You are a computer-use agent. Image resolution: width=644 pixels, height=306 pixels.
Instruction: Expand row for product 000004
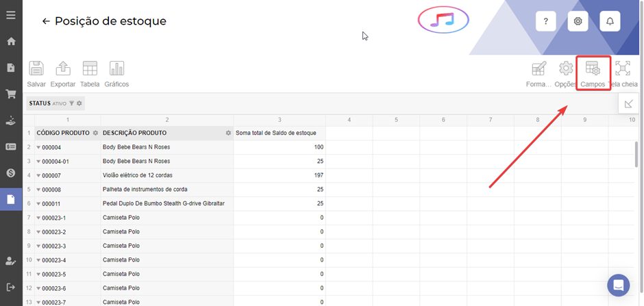point(38,147)
